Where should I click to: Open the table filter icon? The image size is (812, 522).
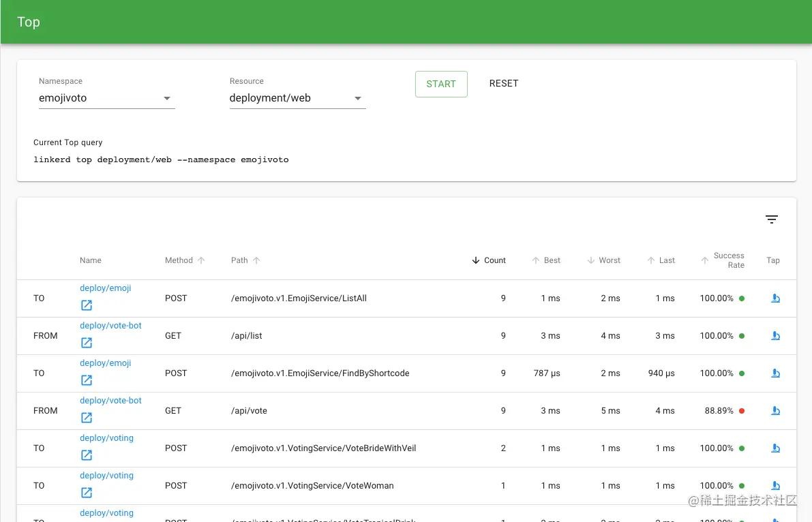point(771,219)
